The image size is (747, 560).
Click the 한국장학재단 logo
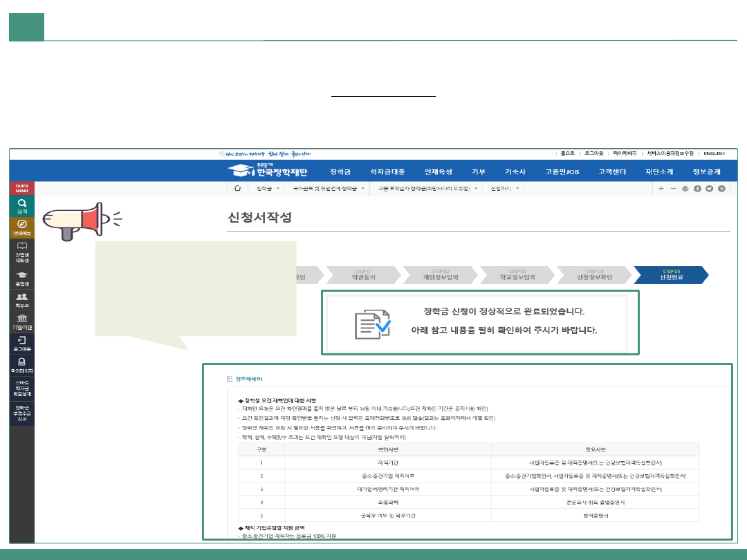(x=268, y=171)
